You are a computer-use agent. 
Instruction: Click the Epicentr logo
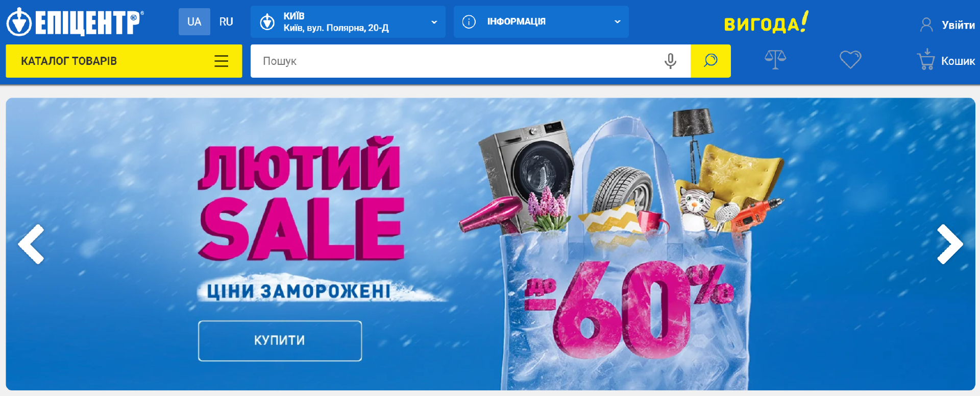[x=75, y=22]
